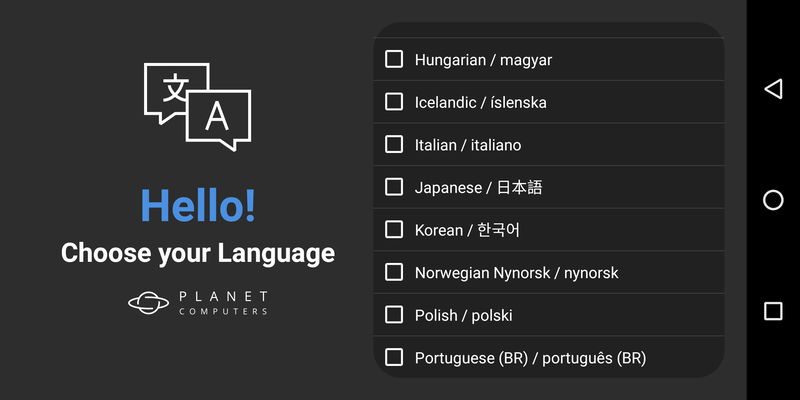Select the Japanese language checkbox
The image size is (800, 400).
(x=394, y=187)
